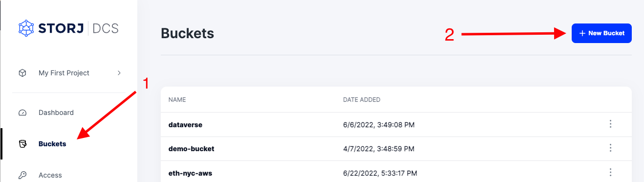Open three-dot menu for demo-bucket
This screenshot has width=644, height=182.
tap(610, 148)
